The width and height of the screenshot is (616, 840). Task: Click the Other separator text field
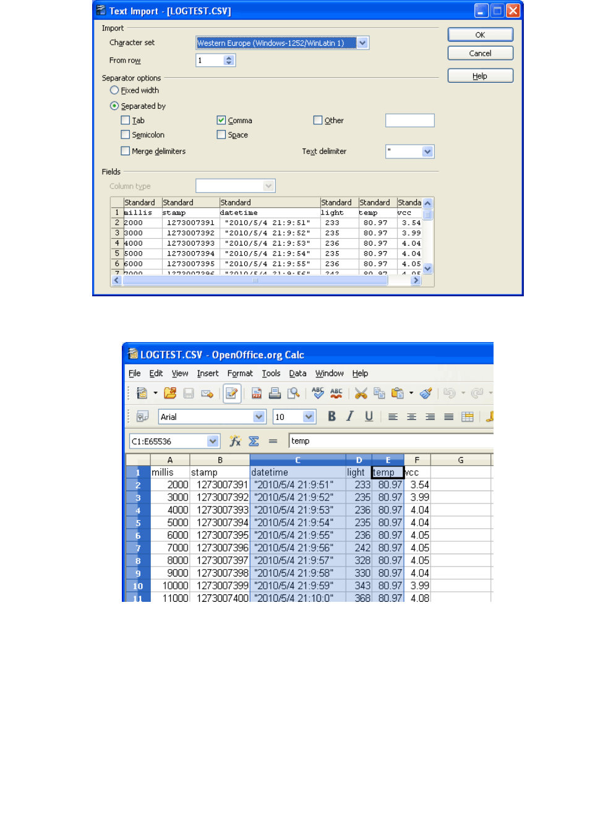(410, 120)
